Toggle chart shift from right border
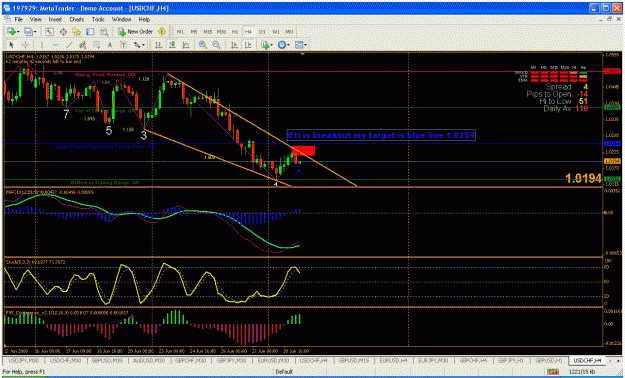Screen dimensions: 625x378 coord(248,45)
